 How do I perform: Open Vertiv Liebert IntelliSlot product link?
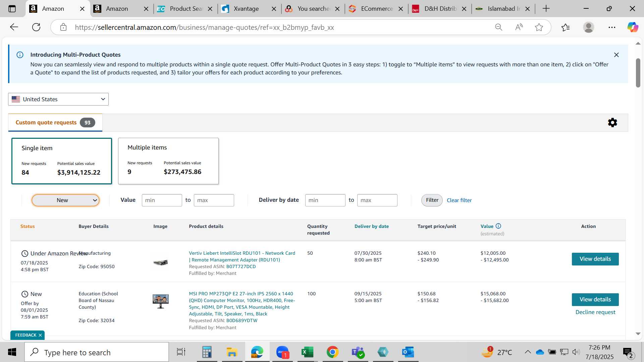(242, 256)
